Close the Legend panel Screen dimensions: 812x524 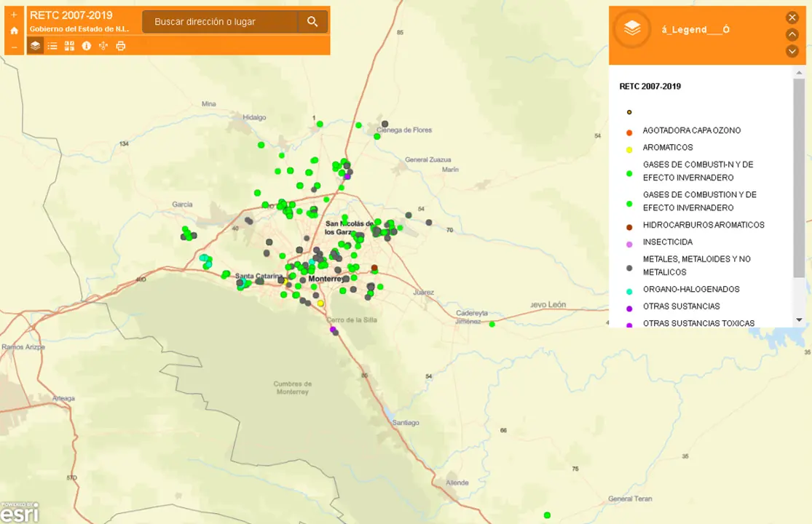tap(792, 17)
